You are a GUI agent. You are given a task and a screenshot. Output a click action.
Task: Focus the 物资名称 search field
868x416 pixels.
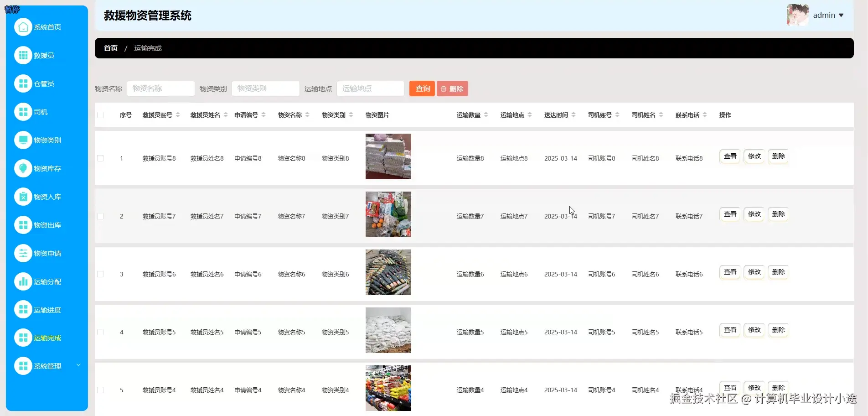[x=161, y=88]
